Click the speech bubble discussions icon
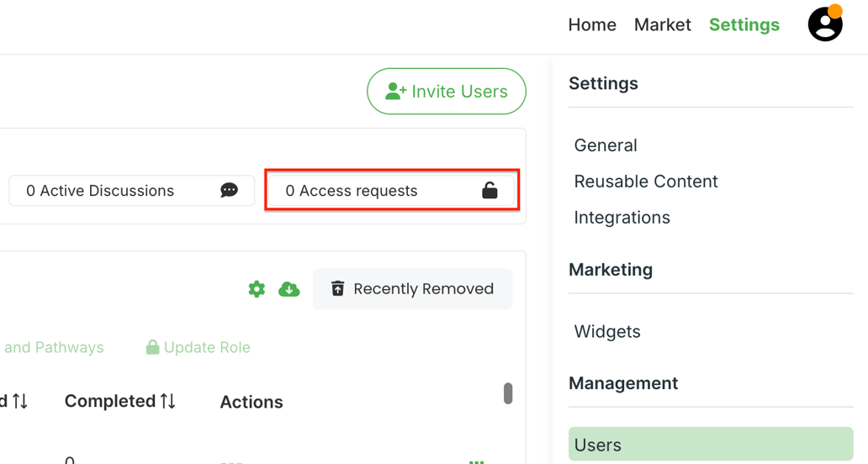 (x=229, y=190)
